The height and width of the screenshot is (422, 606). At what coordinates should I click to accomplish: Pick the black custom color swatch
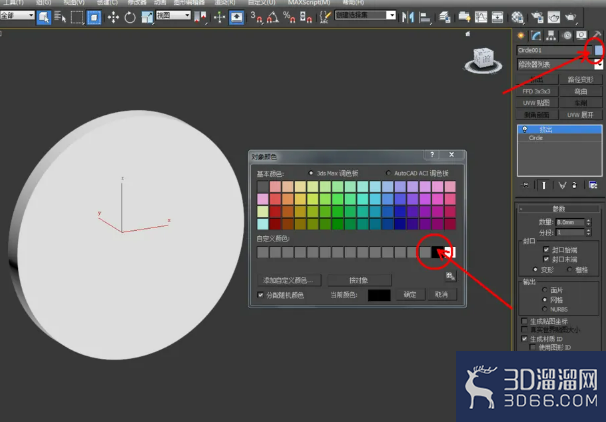point(437,252)
